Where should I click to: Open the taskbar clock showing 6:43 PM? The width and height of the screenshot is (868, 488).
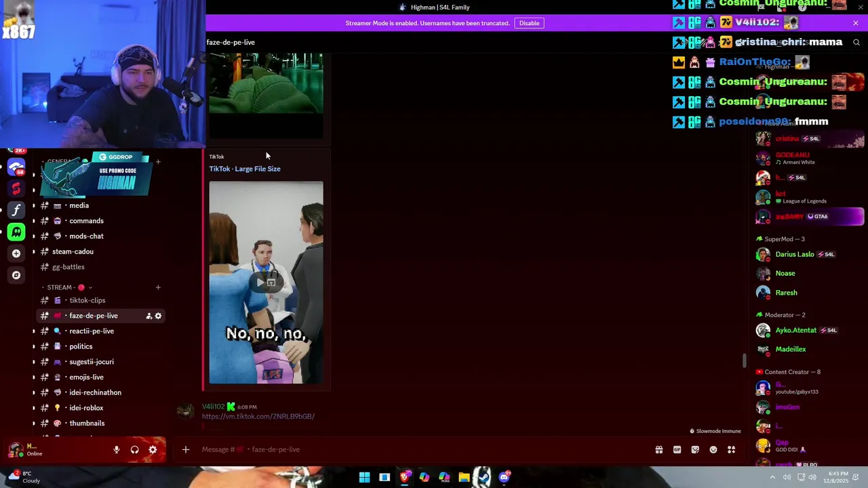[836, 477]
